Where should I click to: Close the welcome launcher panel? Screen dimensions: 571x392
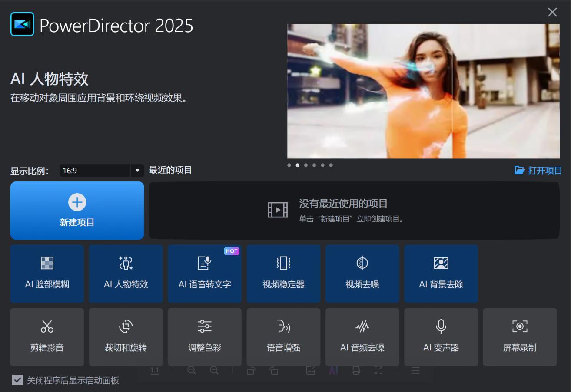[552, 12]
